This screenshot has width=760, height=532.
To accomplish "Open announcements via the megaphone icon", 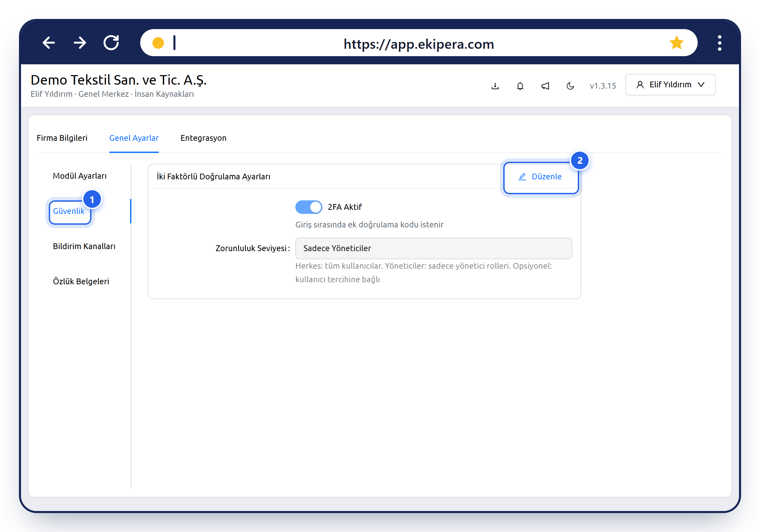I will point(545,86).
